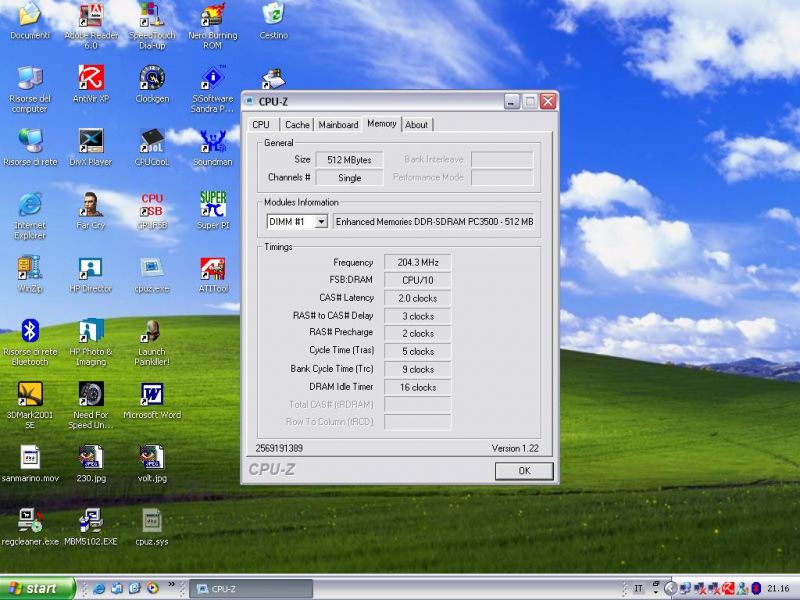Click the CPU-Z taskbar button

251,589
